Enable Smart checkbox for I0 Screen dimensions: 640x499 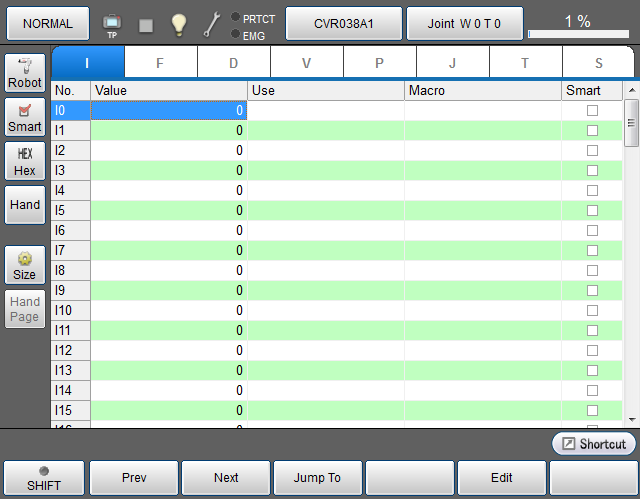(592, 110)
